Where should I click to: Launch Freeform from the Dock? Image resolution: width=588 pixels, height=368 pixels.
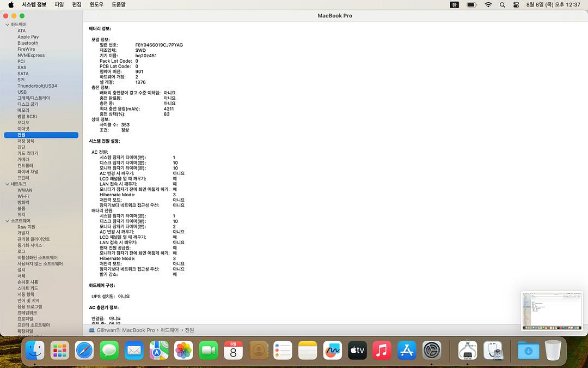pyautogui.click(x=332, y=351)
